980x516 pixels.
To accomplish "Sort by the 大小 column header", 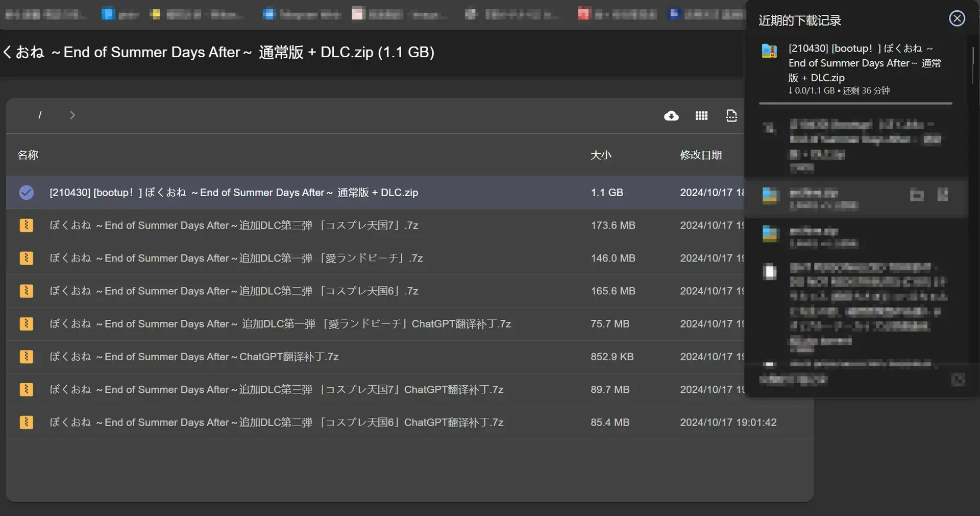I will point(601,155).
